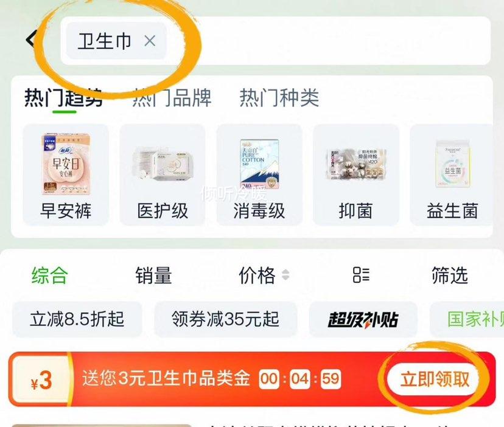Sort results by 综合
The height and width of the screenshot is (427, 504).
(x=50, y=276)
